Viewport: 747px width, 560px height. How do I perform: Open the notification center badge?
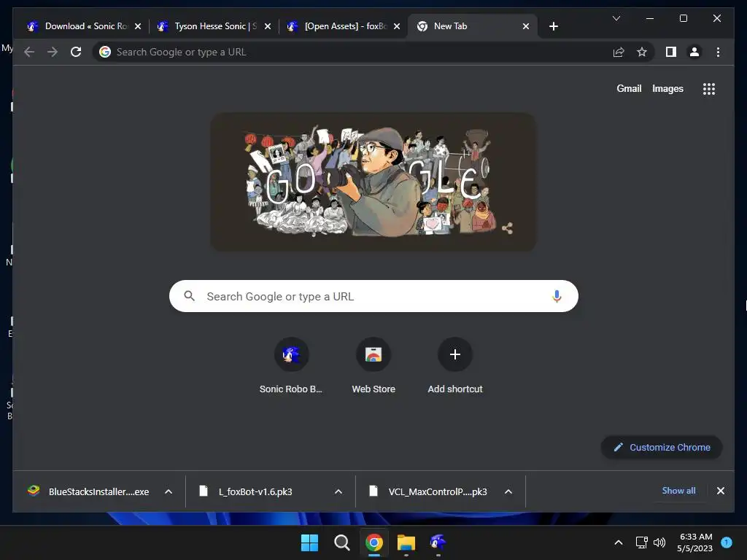(727, 542)
